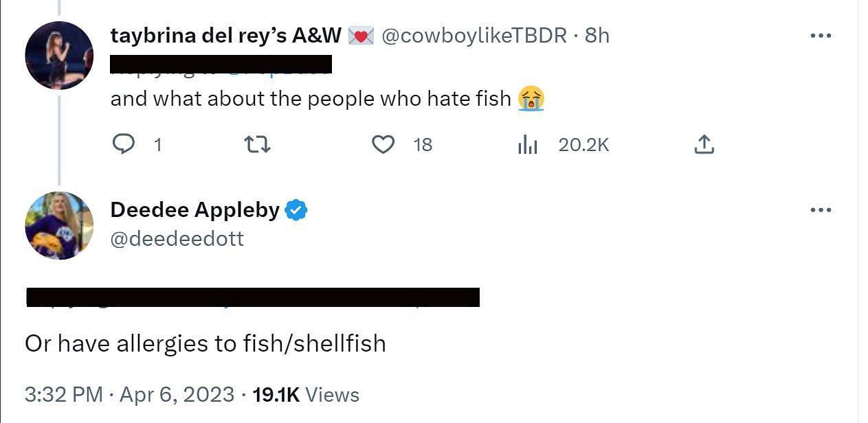This screenshot has width=868, height=423.
Task: Open more options on Deedee Appleby's tweet
Action: pos(821,210)
